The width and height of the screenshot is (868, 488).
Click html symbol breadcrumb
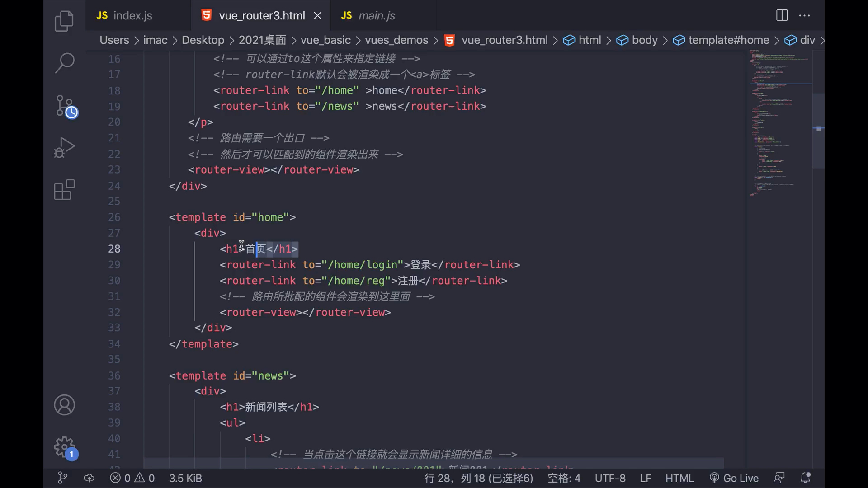click(582, 40)
